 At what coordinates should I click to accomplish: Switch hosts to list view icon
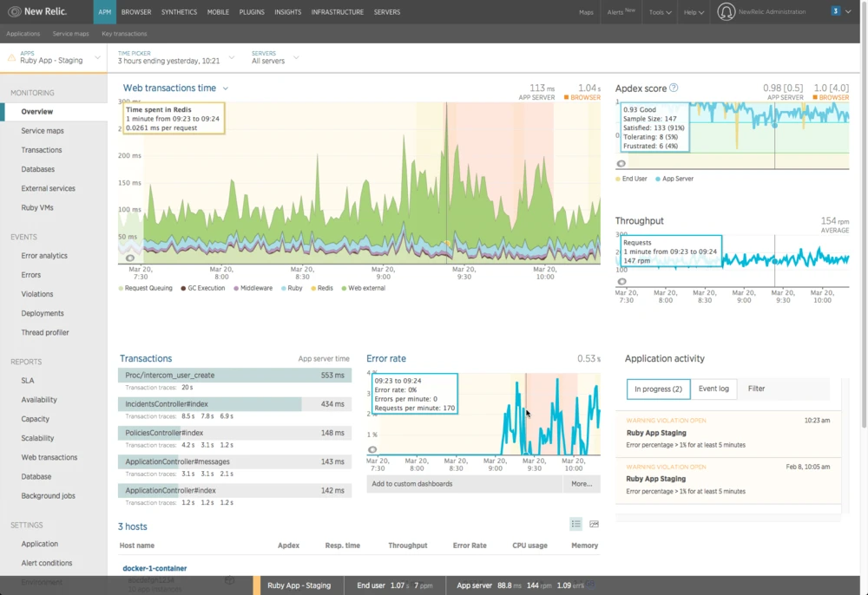[575, 524]
